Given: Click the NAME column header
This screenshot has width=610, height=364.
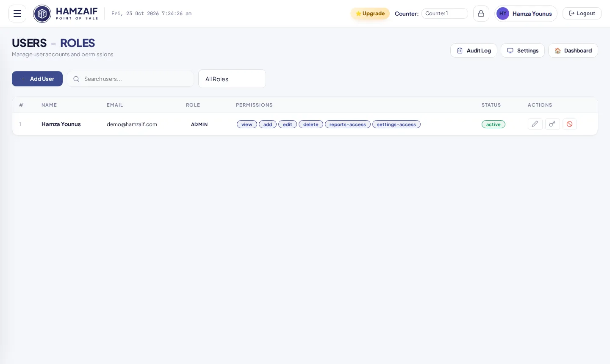Looking at the screenshot, I should [x=49, y=105].
